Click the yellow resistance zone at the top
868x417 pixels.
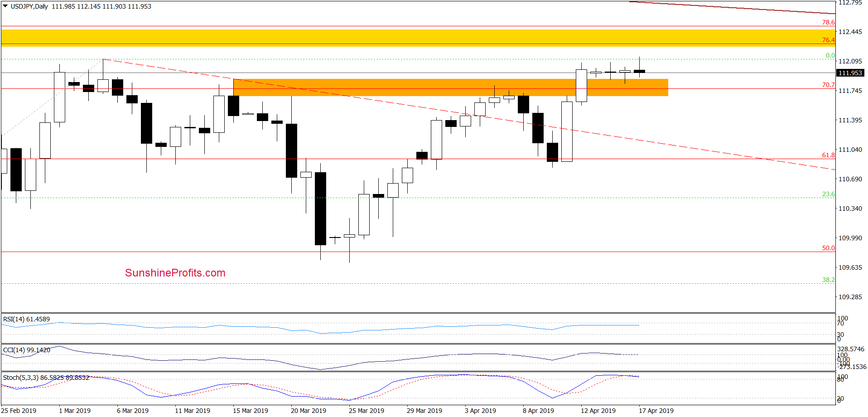point(418,38)
